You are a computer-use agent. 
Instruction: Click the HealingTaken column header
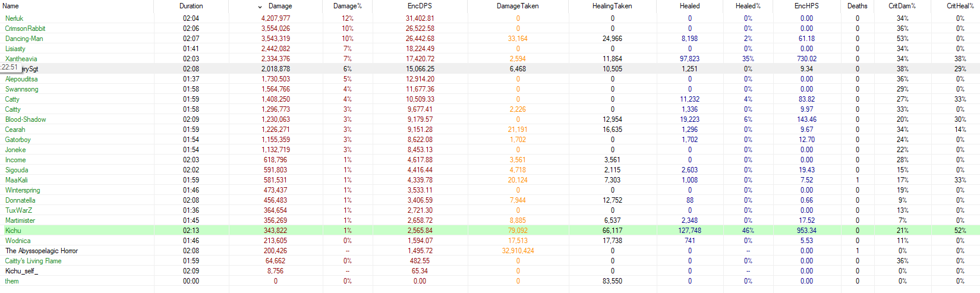point(612,6)
